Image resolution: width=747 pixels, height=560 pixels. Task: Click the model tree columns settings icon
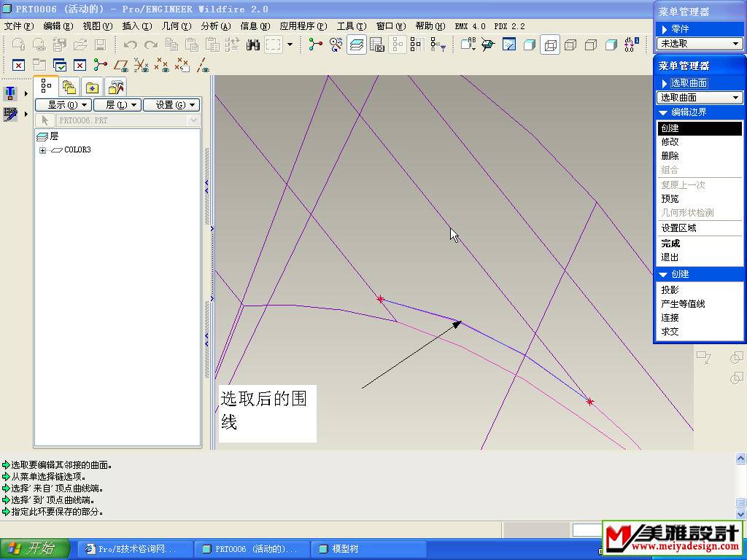(x=417, y=44)
